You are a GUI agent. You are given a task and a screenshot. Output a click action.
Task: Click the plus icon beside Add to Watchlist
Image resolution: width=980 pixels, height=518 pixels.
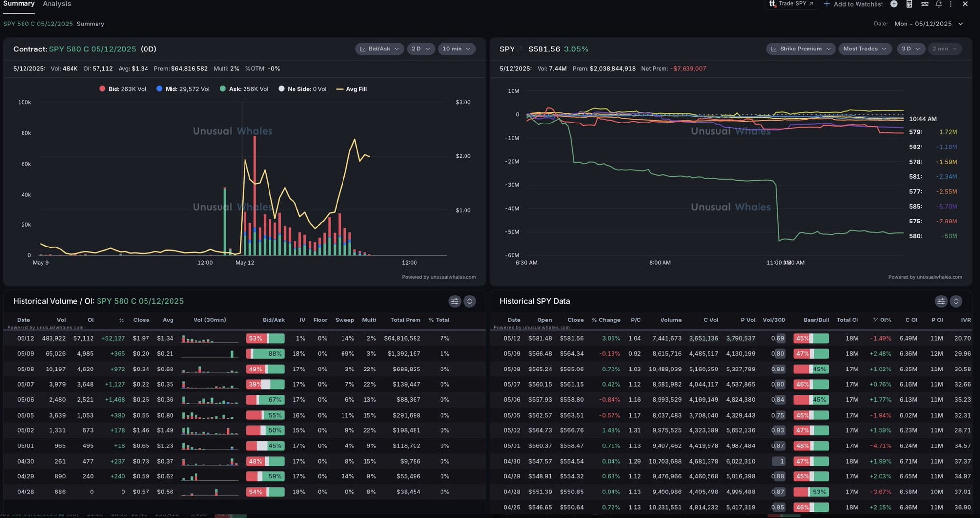(x=827, y=4)
